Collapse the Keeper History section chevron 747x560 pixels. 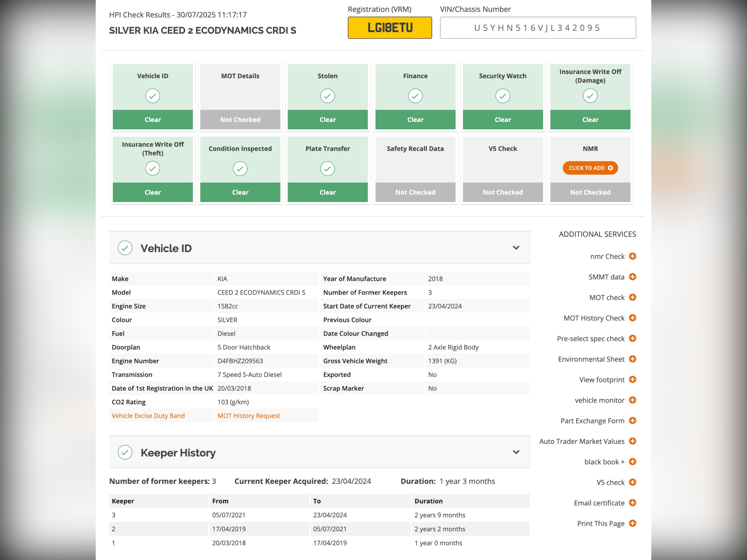[x=516, y=452]
